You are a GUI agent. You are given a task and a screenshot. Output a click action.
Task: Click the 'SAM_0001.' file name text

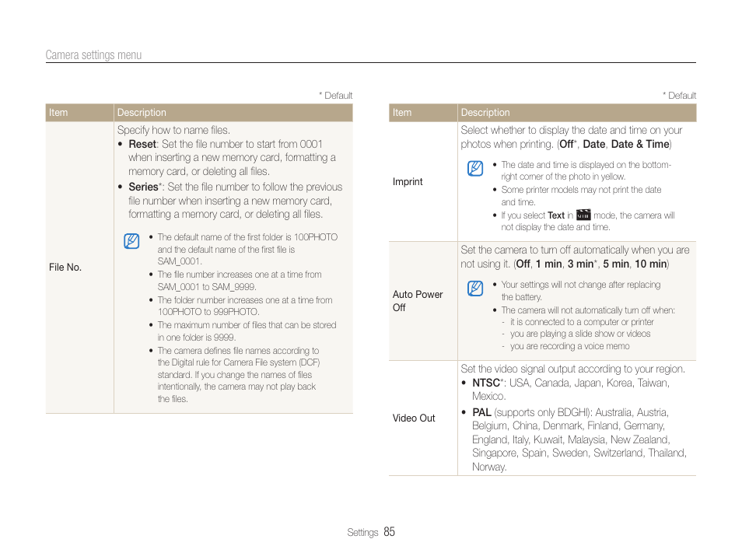pyautogui.click(x=180, y=261)
